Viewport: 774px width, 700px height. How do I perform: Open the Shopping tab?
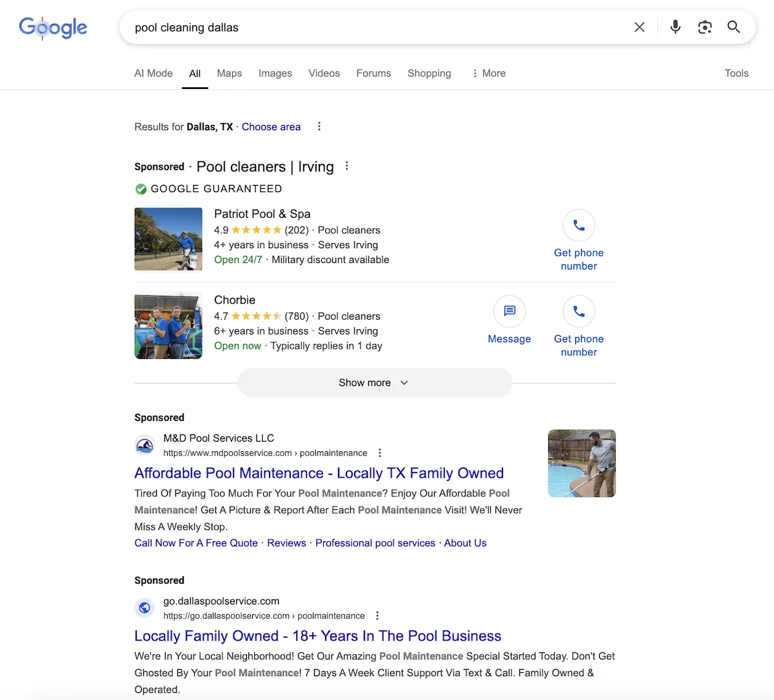[430, 73]
